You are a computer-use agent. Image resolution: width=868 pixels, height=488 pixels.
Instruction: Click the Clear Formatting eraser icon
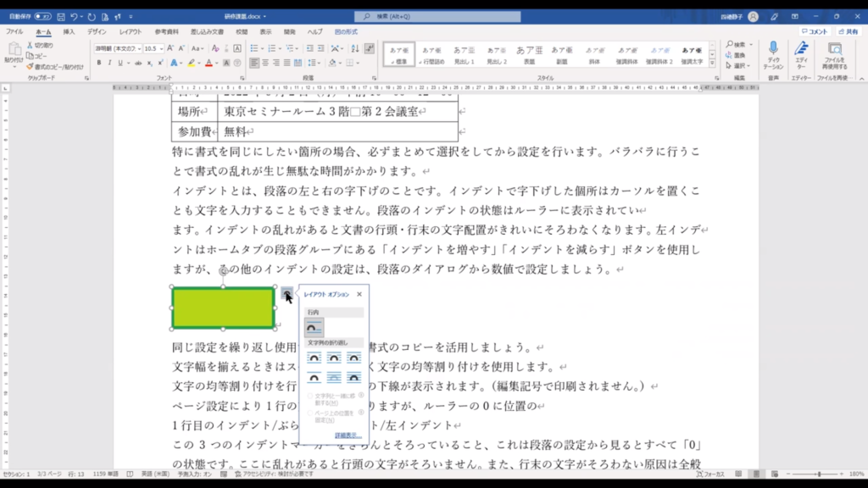click(x=215, y=48)
